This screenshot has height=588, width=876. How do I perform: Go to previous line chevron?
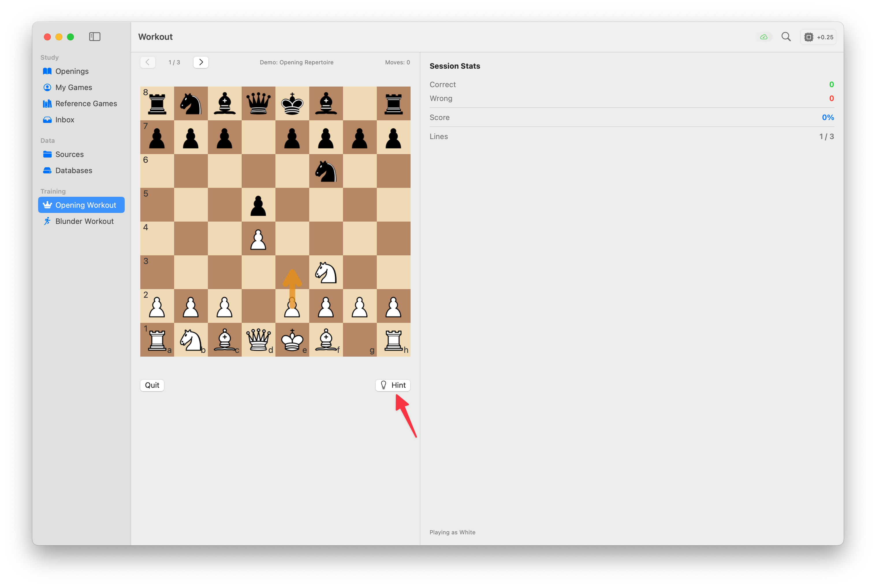point(148,62)
